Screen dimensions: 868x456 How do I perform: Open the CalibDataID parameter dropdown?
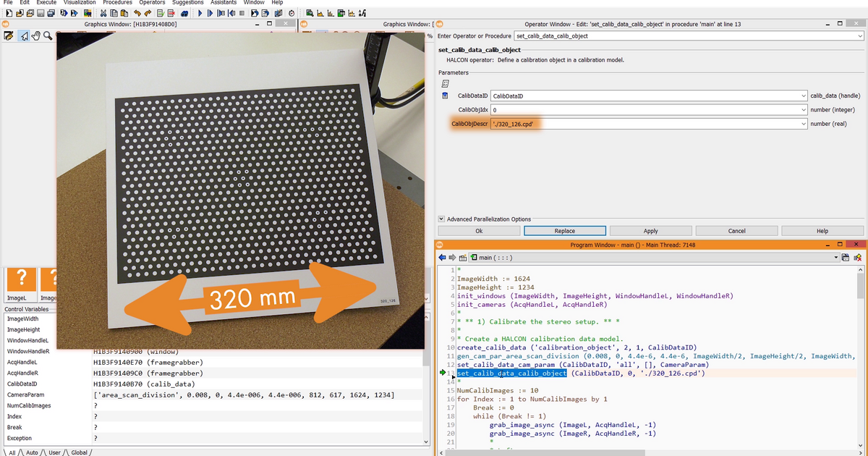coord(804,96)
